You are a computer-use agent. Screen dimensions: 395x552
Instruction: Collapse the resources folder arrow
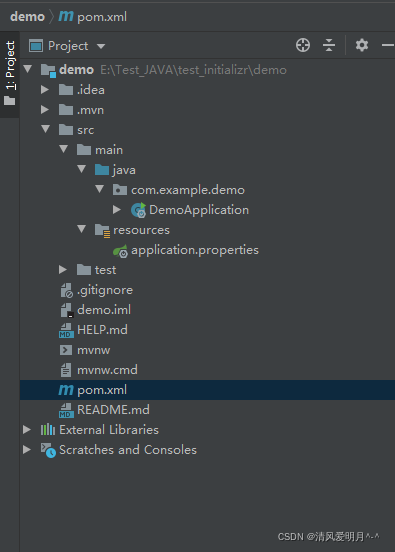(82, 229)
